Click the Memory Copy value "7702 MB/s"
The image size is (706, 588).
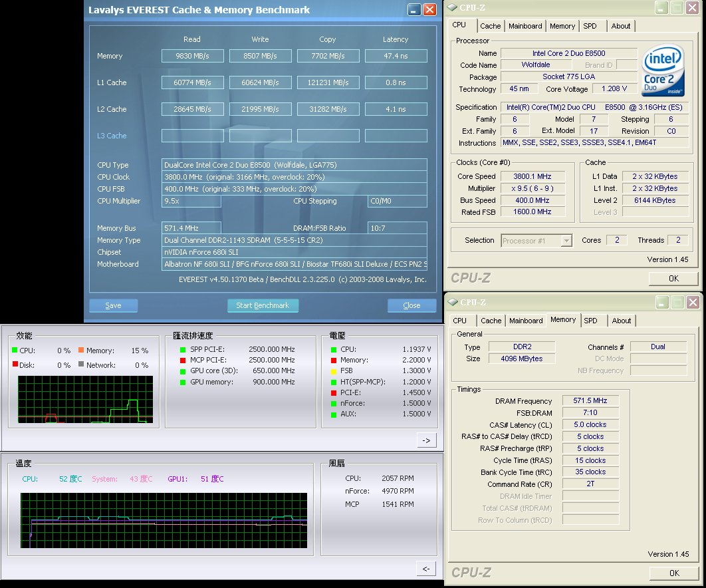(328, 56)
